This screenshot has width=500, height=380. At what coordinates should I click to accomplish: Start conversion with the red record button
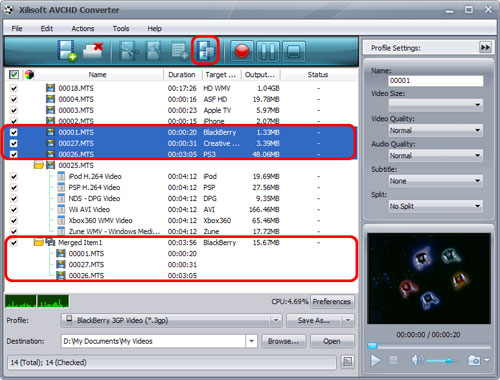click(x=242, y=52)
